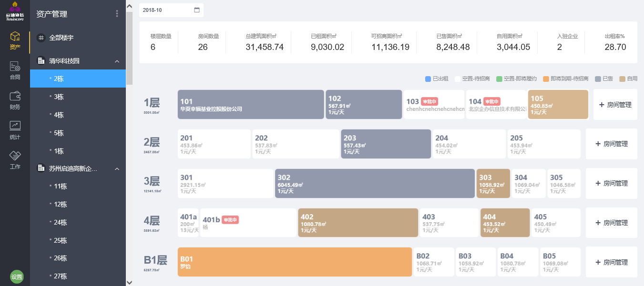The width and height of the screenshot is (644, 286).
Task: Open room 101 华夏幸福基业控股股份公司
Action: tap(251, 104)
